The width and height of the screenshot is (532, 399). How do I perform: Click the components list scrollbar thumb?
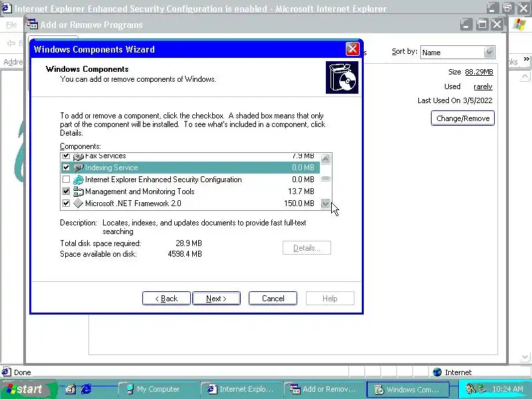325,179
